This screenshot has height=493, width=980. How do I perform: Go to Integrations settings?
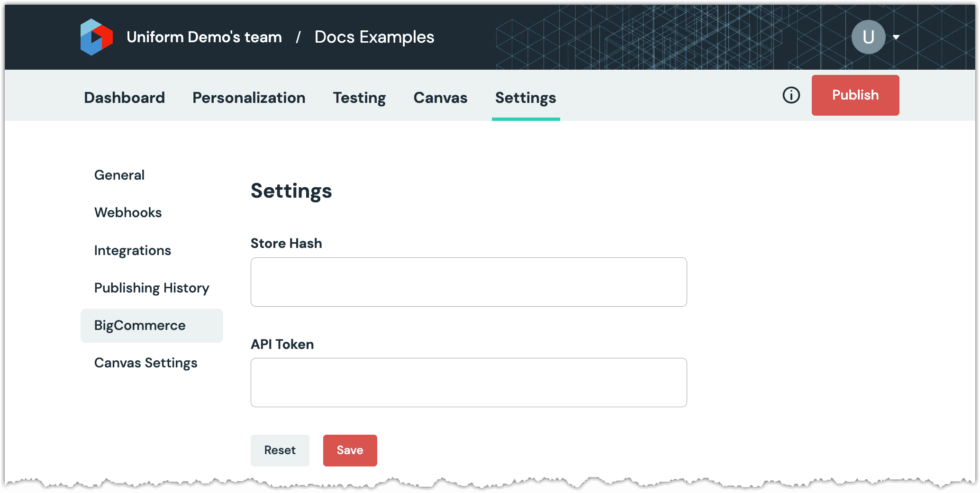133,250
